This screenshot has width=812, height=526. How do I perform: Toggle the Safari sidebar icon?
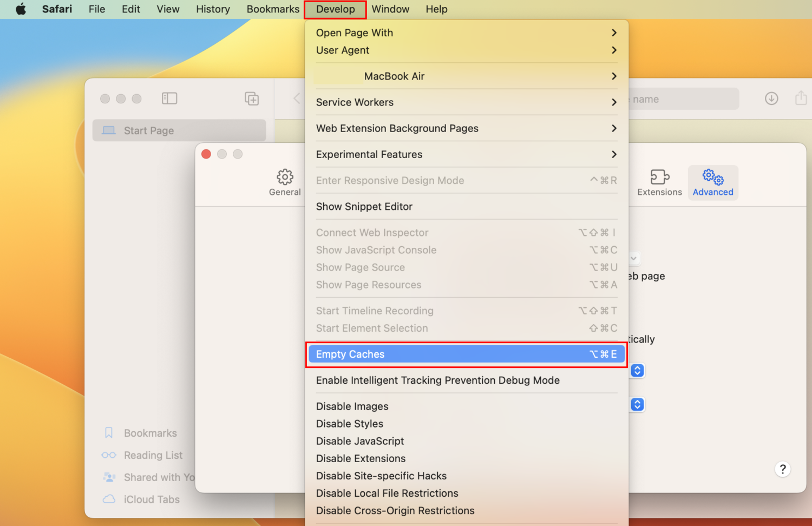pos(169,98)
